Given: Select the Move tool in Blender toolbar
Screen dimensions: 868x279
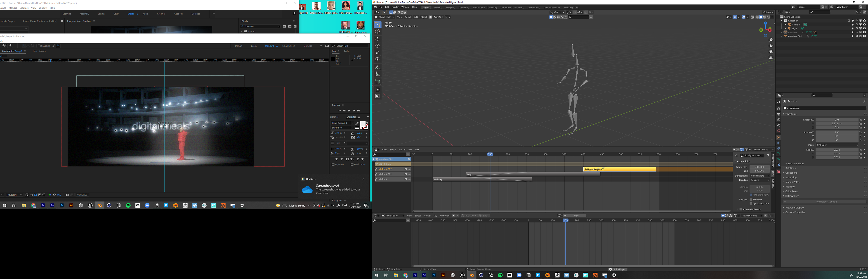Looking at the screenshot, I should coord(377,39).
